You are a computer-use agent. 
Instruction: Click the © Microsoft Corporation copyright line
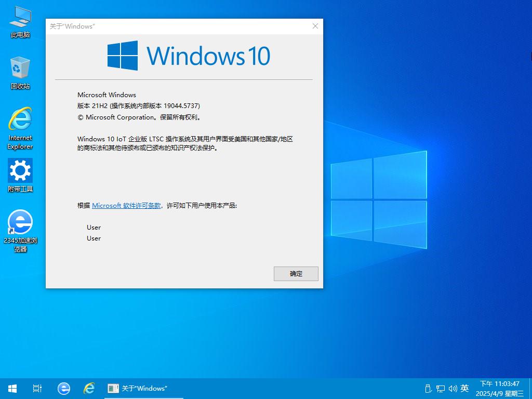[x=139, y=117]
